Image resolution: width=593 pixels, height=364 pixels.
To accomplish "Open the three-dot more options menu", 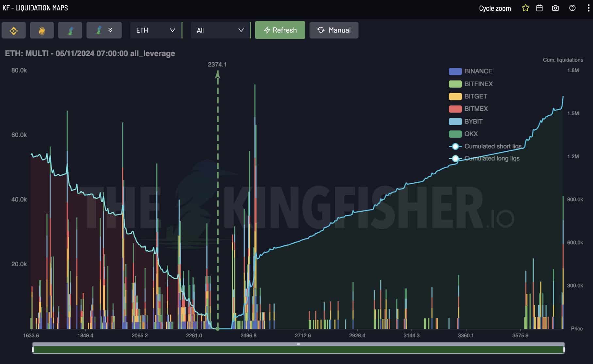I will pos(588,8).
